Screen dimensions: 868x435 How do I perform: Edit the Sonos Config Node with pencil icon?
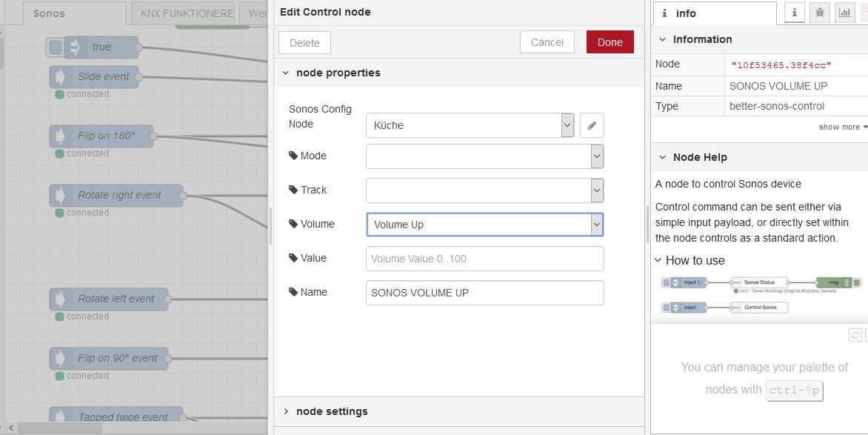592,125
